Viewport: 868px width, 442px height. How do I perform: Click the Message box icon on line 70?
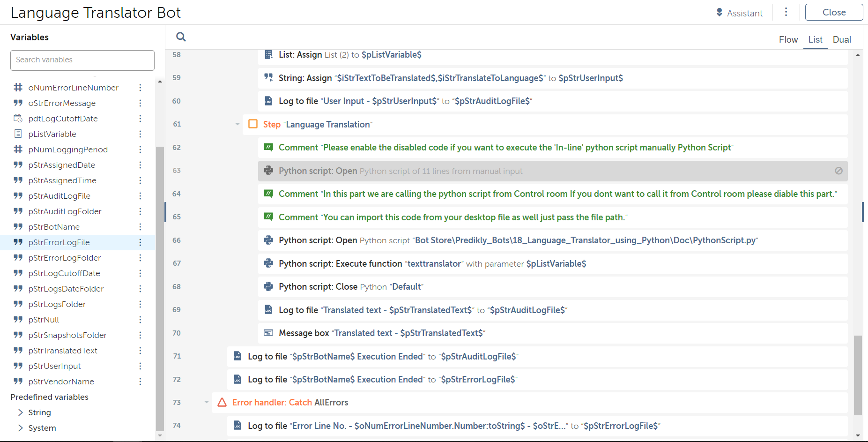[x=268, y=333]
